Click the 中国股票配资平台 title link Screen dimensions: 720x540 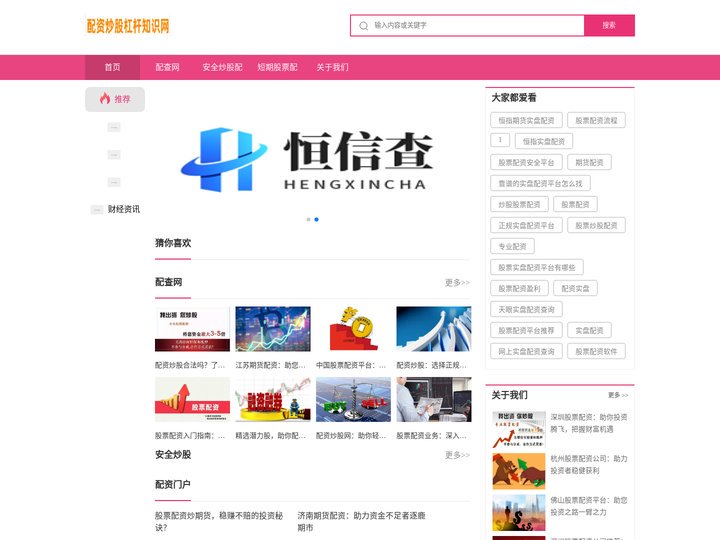[x=351, y=366]
